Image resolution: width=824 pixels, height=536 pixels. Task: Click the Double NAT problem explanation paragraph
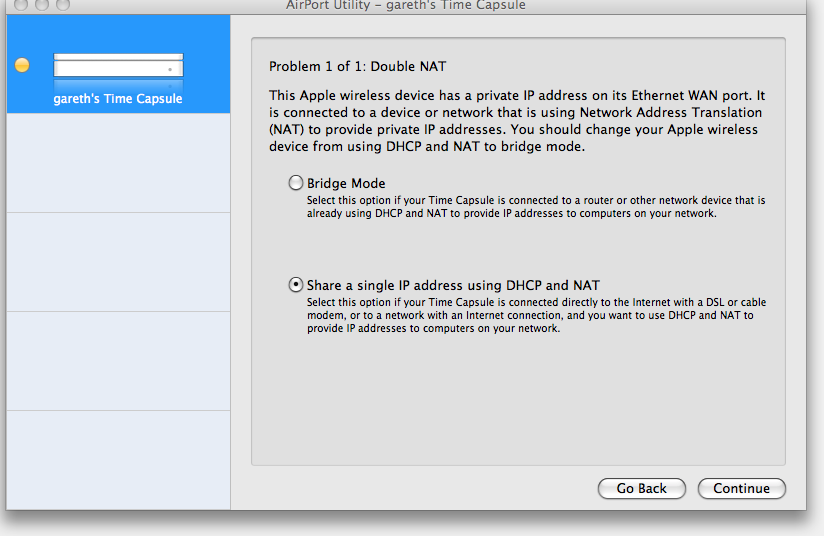[517, 121]
